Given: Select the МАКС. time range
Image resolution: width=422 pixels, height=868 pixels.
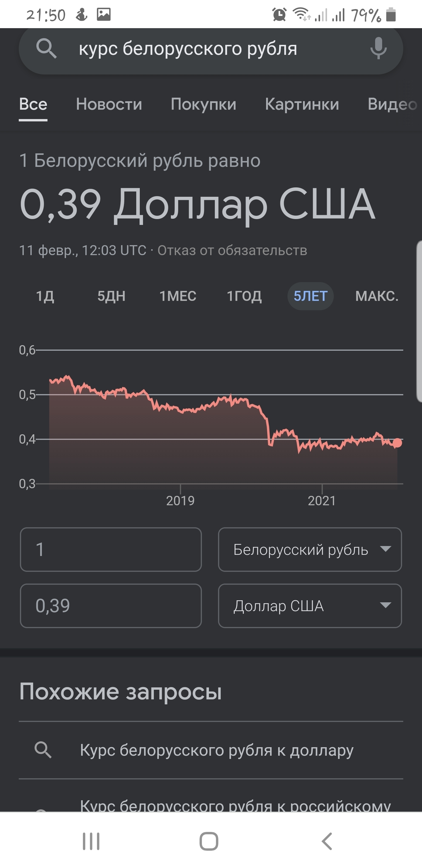Looking at the screenshot, I should (377, 296).
